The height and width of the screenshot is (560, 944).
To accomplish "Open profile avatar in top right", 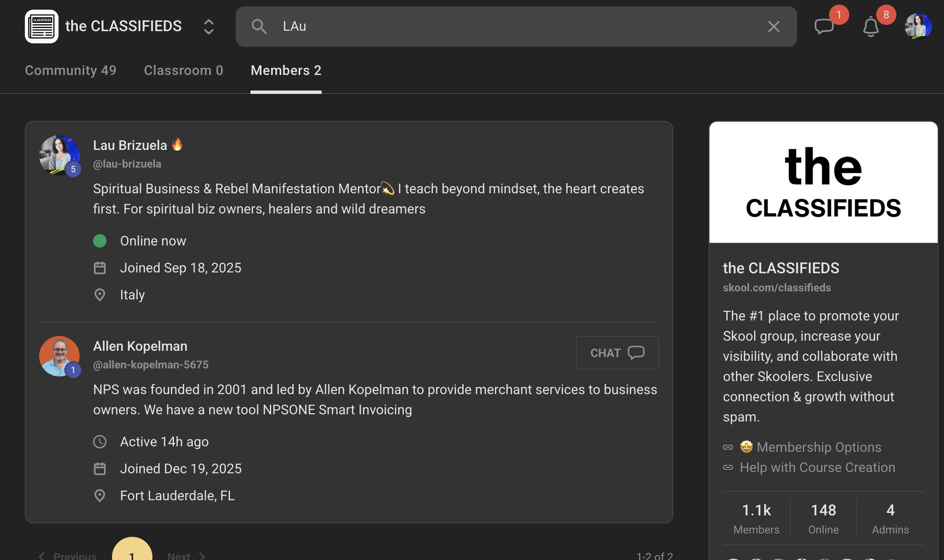I will (918, 26).
